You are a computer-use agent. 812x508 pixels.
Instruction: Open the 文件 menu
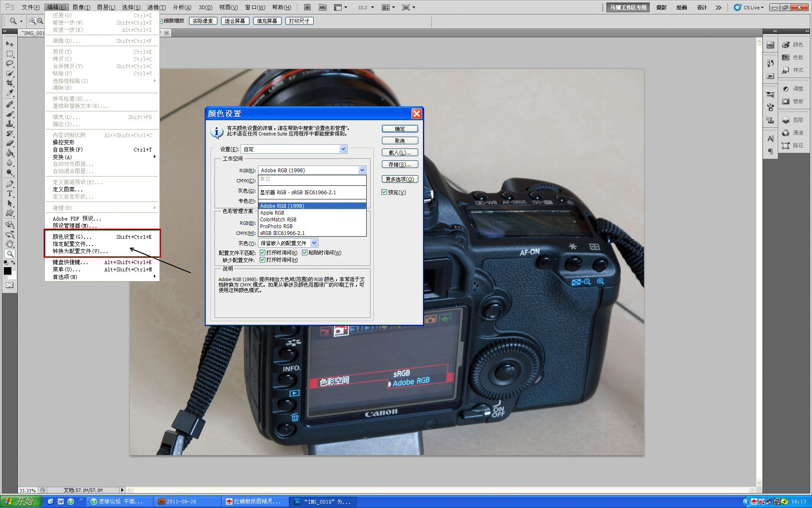(x=31, y=7)
